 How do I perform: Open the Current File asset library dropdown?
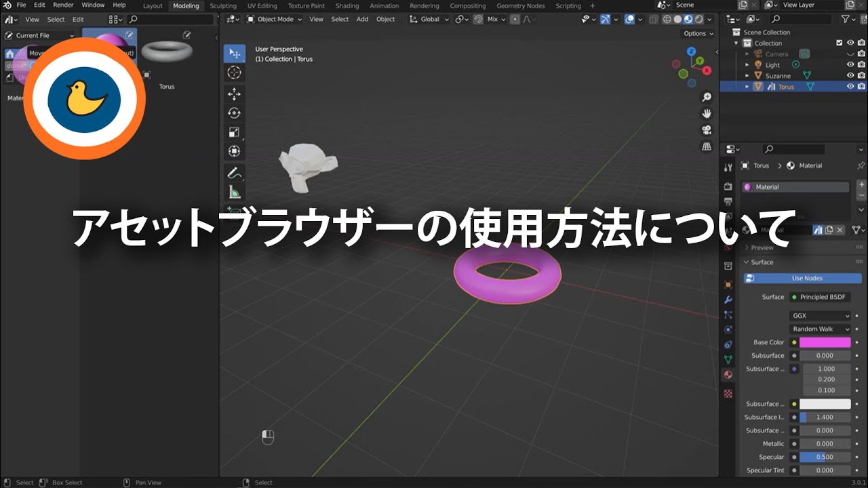tap(40, 35)
